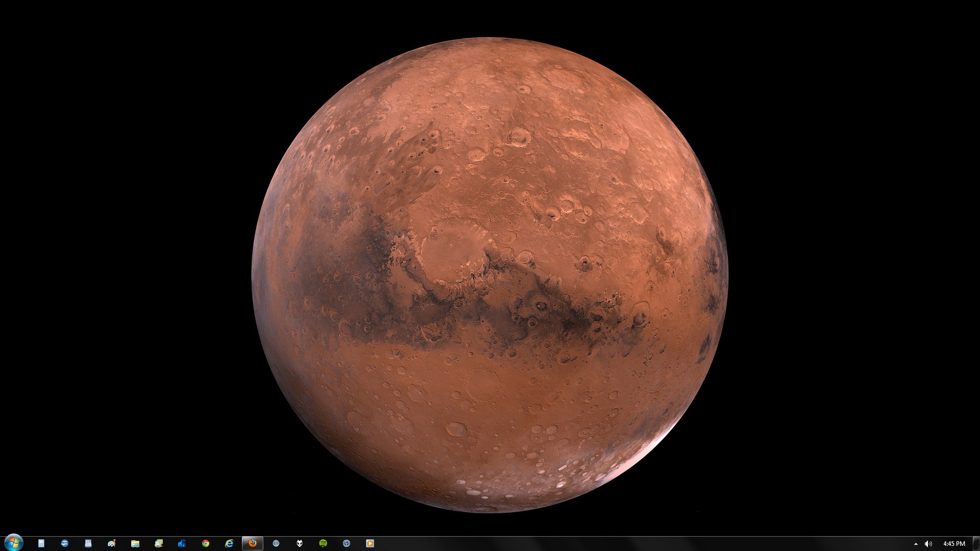Screen dimensions: 980x551
Task: Click the Show Desktop button
Action: 976,544
